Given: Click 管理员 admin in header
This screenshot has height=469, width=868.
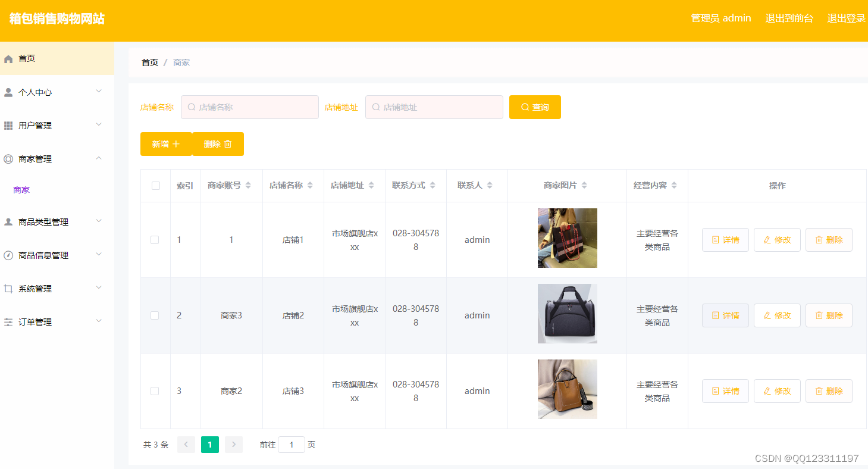Looking at the screenshot, I should pyautogui.click(x=721, y=18).
